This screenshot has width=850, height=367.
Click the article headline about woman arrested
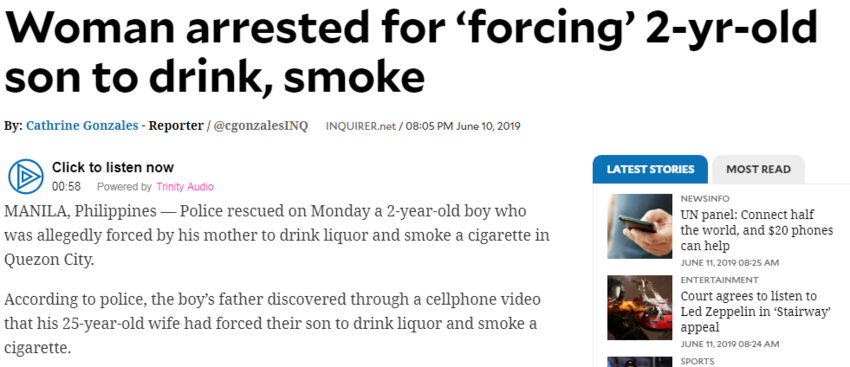[411, 51]
